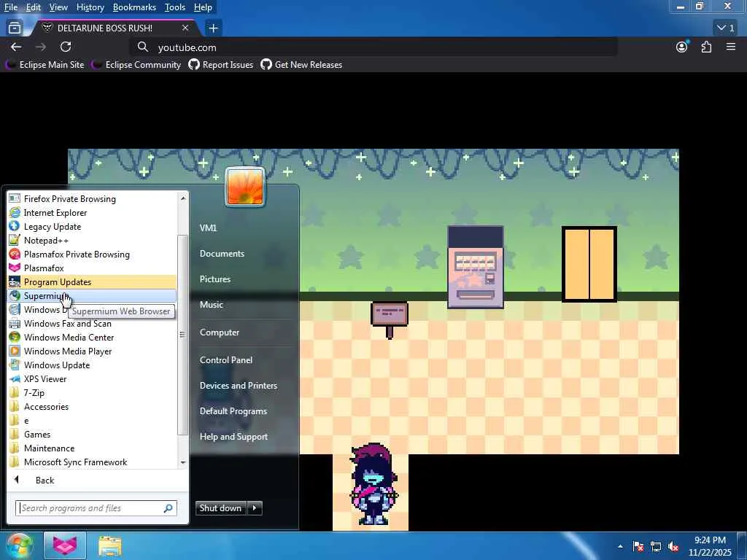Expand the folder named e
Viewport: 747px width, 560px height.
pos(92,421)
